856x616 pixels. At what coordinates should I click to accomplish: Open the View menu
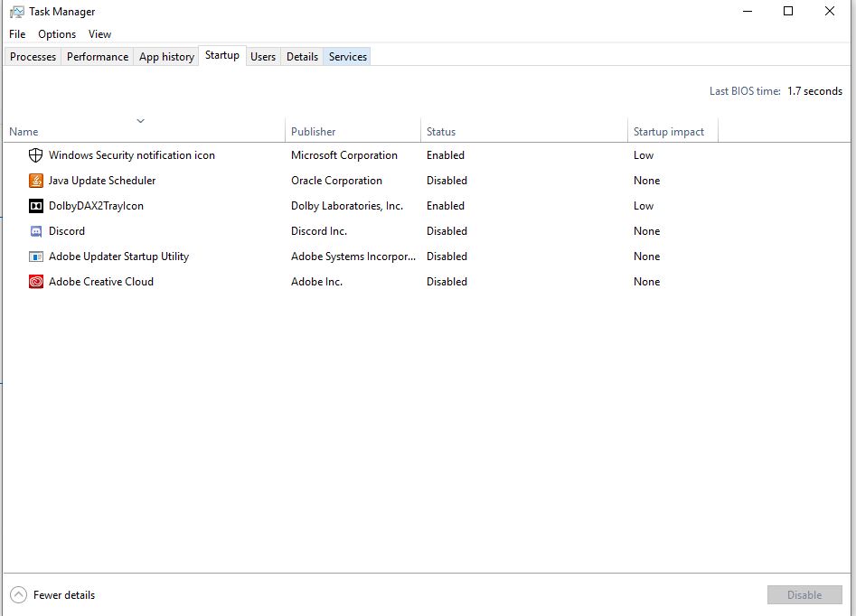pyautogui.click(x=100, y=33)
